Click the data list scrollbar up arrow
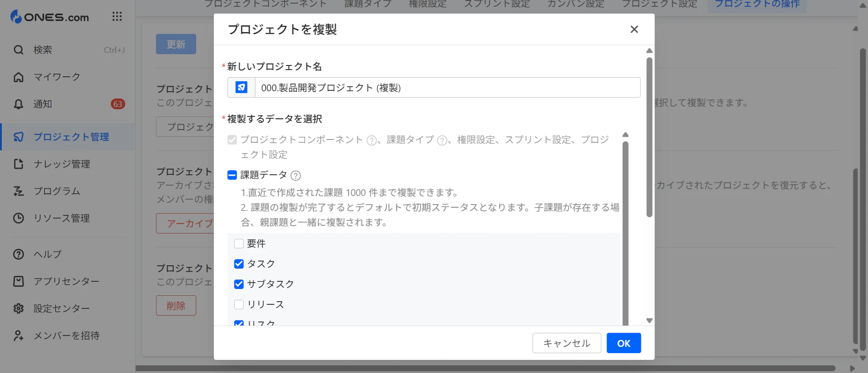Viewport: 868px width, 373px height. (x=626, y=135)
